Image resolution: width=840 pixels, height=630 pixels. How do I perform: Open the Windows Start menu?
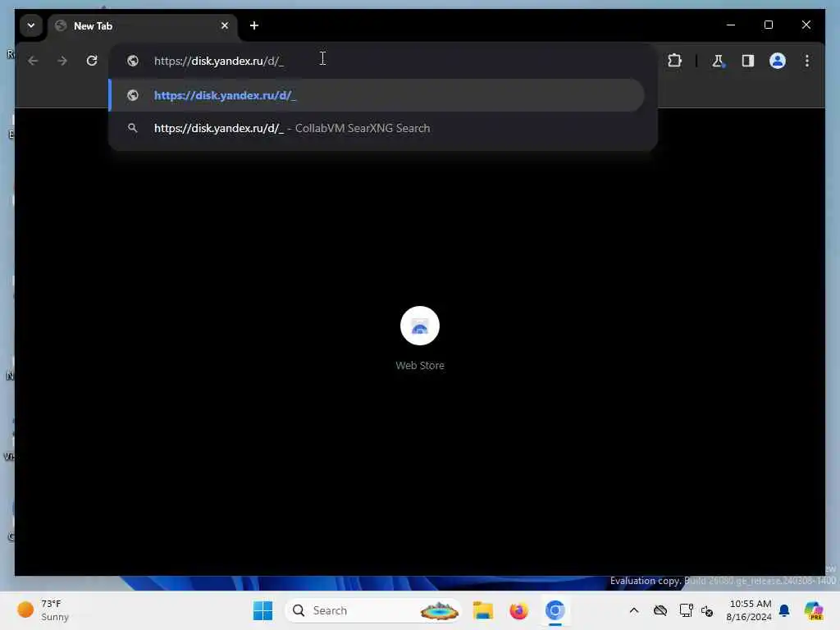[x=262, y=610]
